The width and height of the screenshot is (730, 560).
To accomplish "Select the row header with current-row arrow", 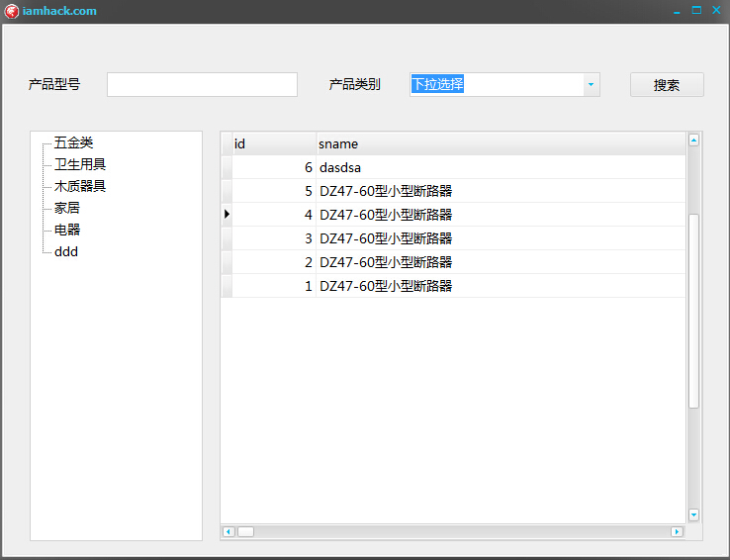I will tap(227, 214).
